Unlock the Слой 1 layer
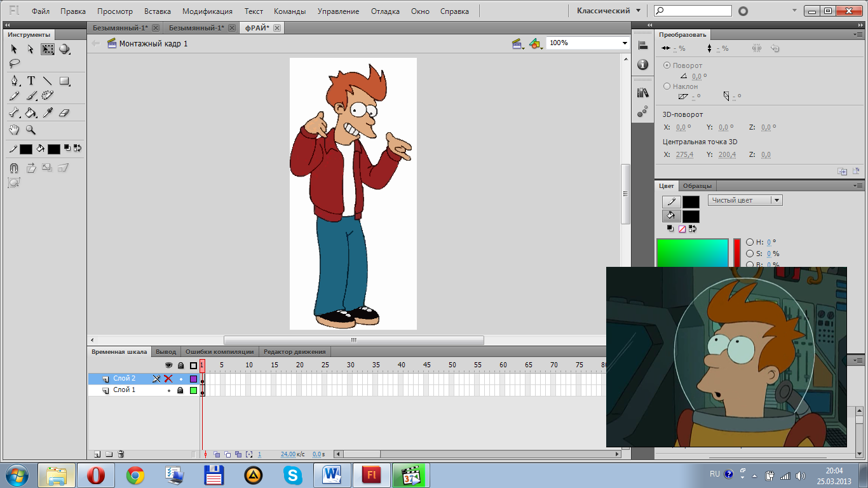 [180, 390]
